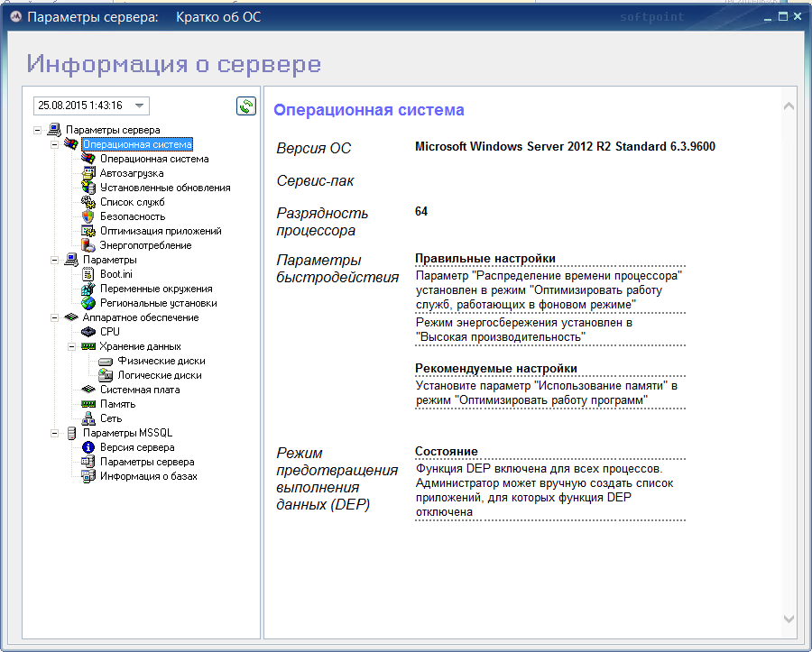
Task: Collapse the Параметры branch containing Boot.ini
Action: [x=54, y=260]
